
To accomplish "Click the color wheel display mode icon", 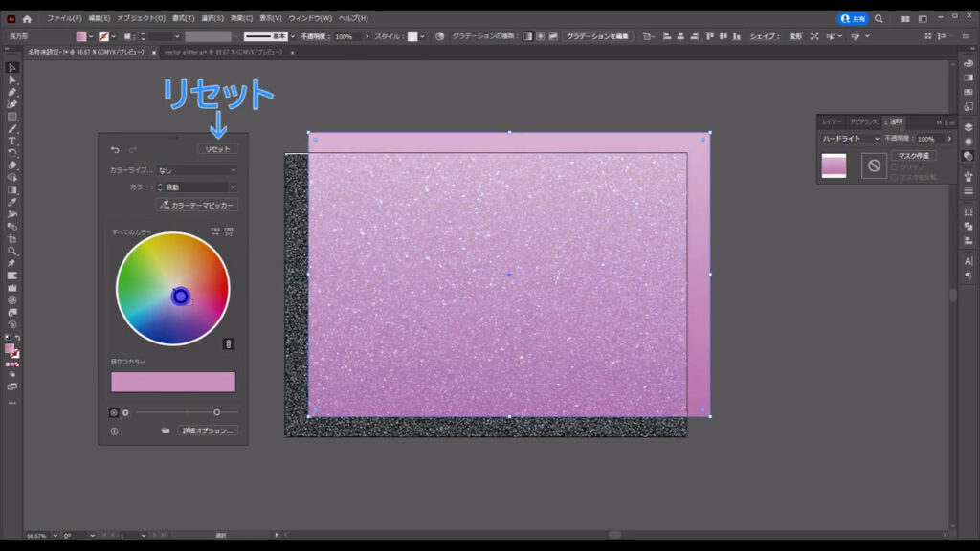I will click(214, 231).
